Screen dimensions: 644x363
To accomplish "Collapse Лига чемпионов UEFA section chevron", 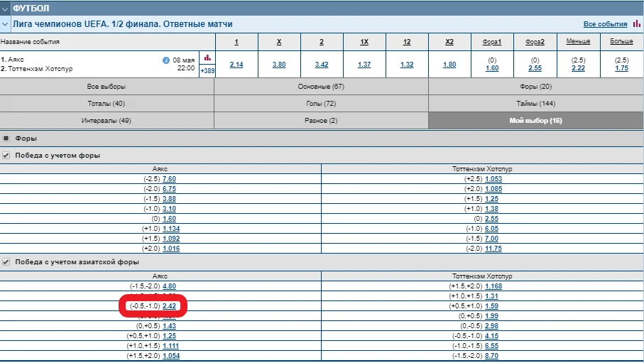I will coord(5,24).
